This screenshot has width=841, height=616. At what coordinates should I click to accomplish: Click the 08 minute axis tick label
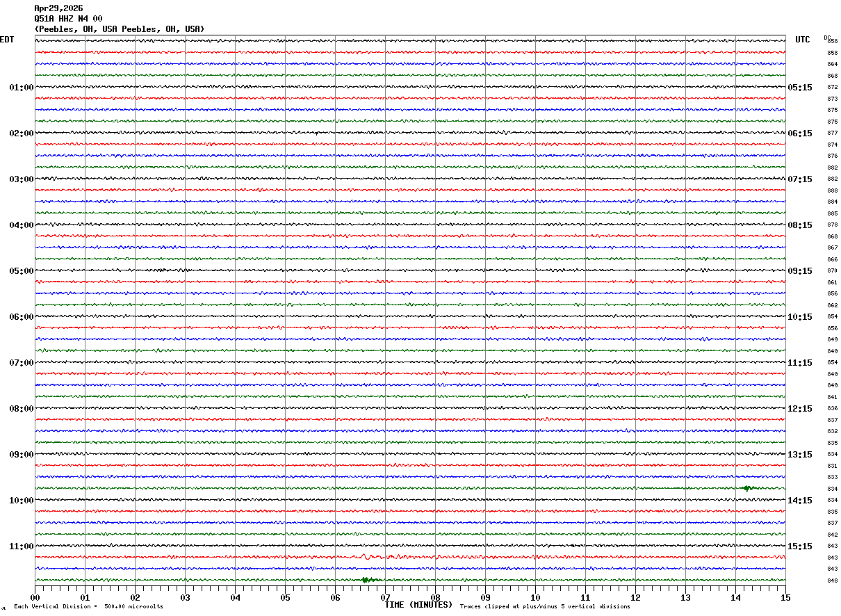point(435,597)
